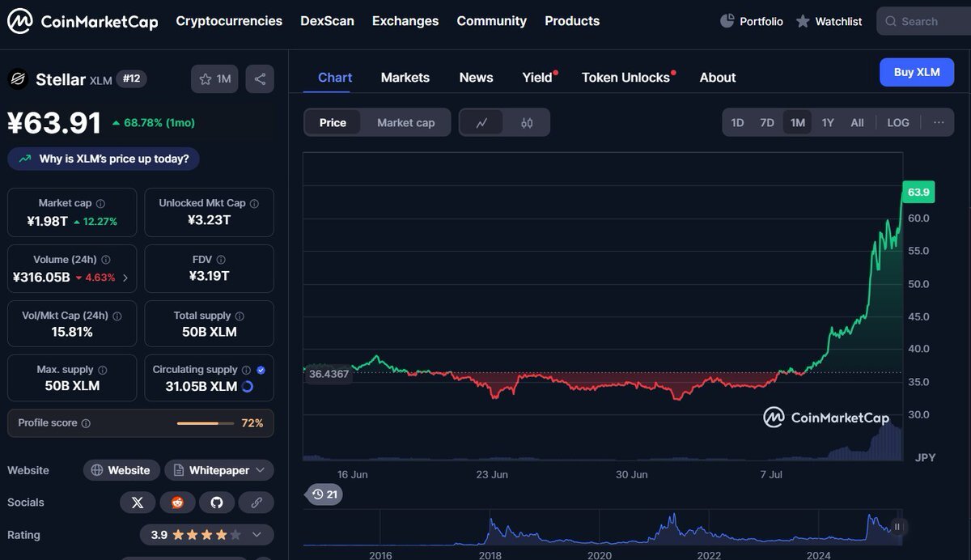The image size is (971, 560).
Task: Click the range navigator pause handle
Action: 897,527
